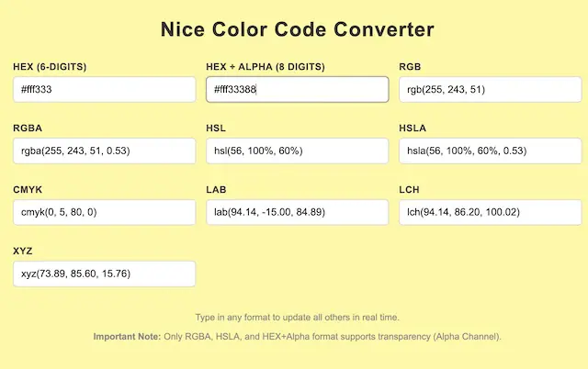
Task: Click the "XYZ" field label
Action: [x=24, y=251]
